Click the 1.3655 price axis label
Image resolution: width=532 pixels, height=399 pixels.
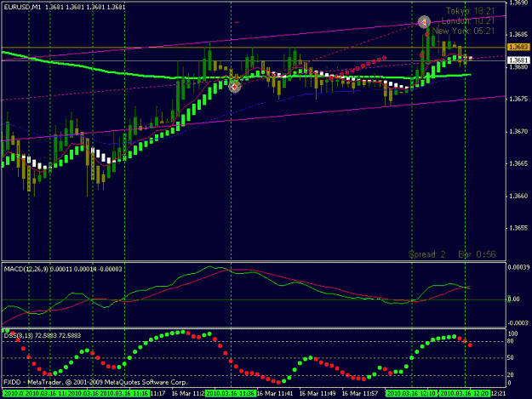pyautogui.click(x=518, y=228)
